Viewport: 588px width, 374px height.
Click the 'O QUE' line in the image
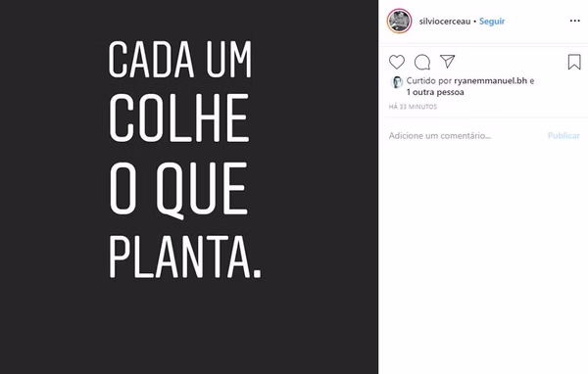coord(178,190)
